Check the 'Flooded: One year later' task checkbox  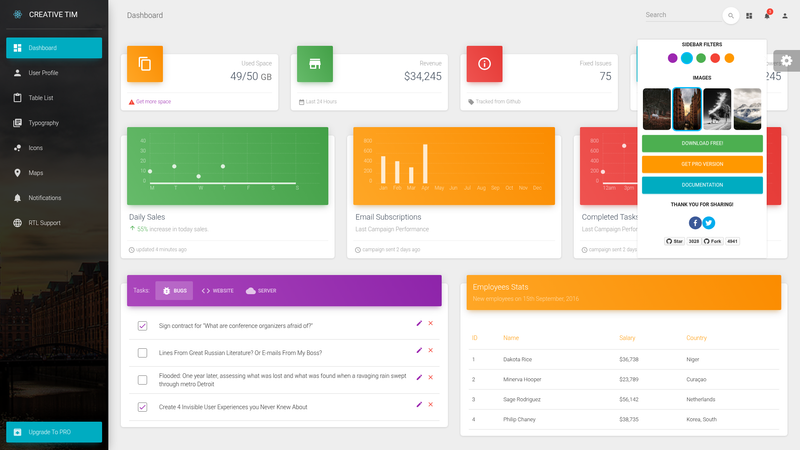pos(142,380)
